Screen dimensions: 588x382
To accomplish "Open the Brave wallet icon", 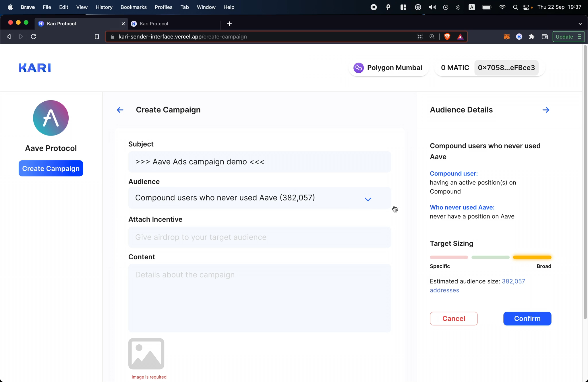I will [545, 36].
